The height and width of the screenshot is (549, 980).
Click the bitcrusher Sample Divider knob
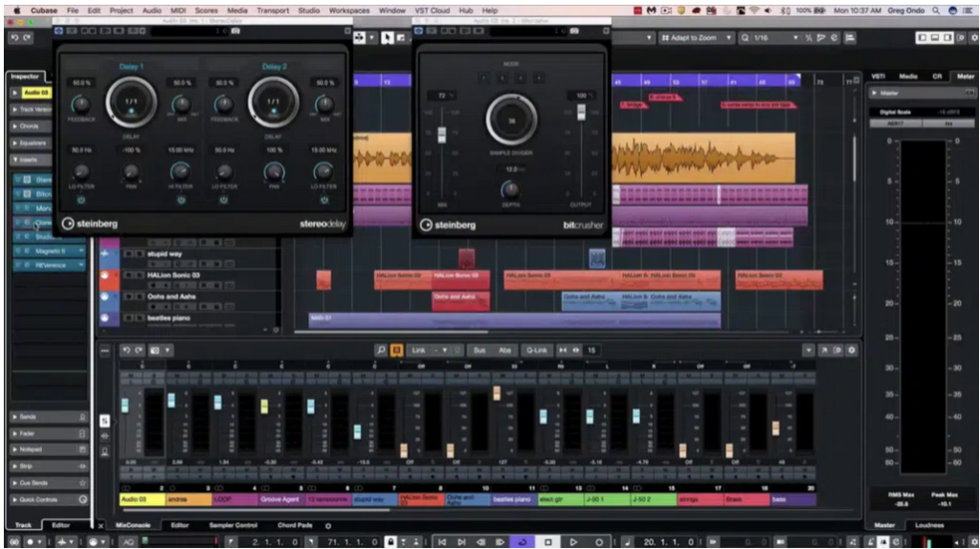(511, 120)
